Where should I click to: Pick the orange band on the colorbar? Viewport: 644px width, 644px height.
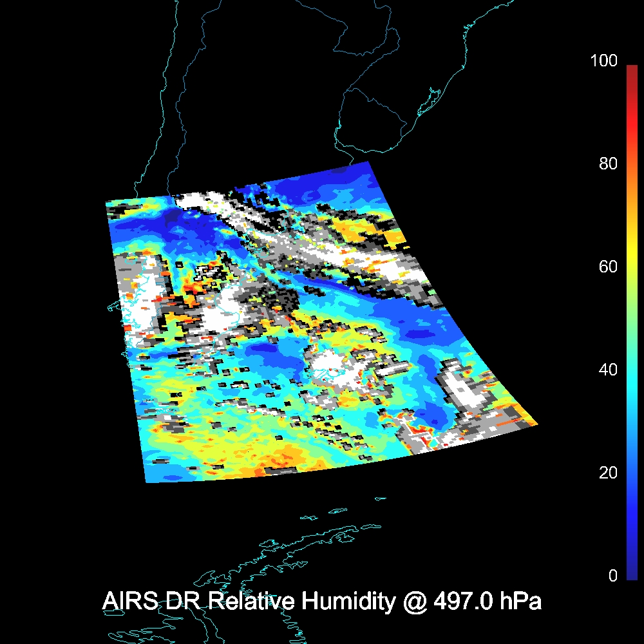coord(631,193)
